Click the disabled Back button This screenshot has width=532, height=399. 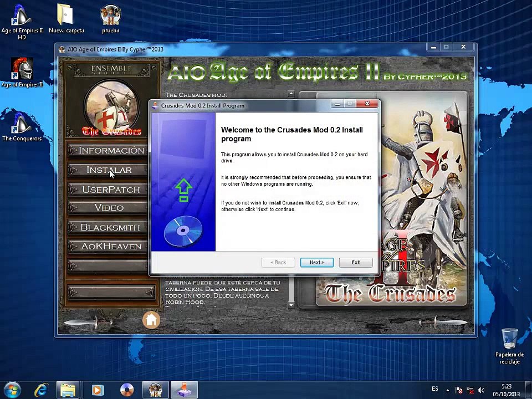pyautogui.click(x=278, y=262)
